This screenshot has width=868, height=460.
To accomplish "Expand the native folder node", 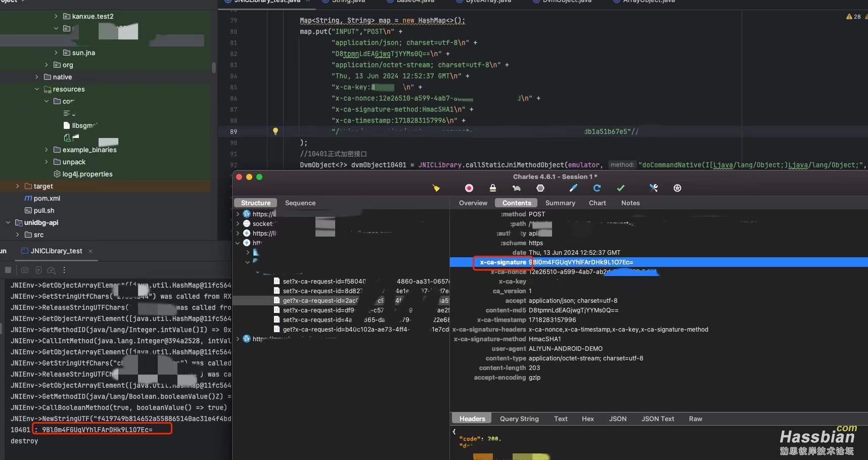I will (x=37, y=77).
